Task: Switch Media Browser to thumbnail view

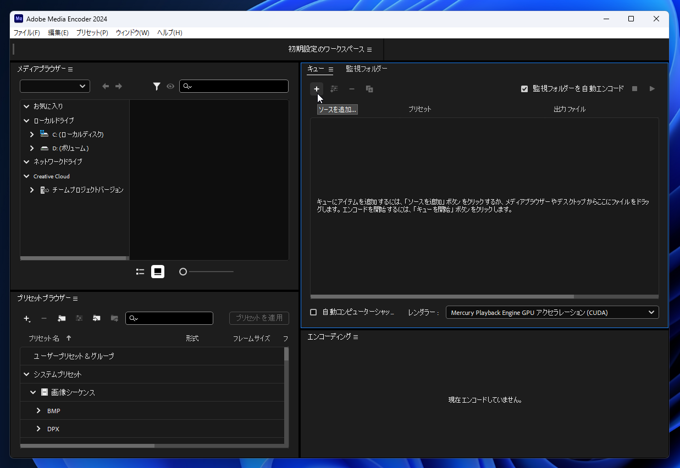Action: (157, 272)
